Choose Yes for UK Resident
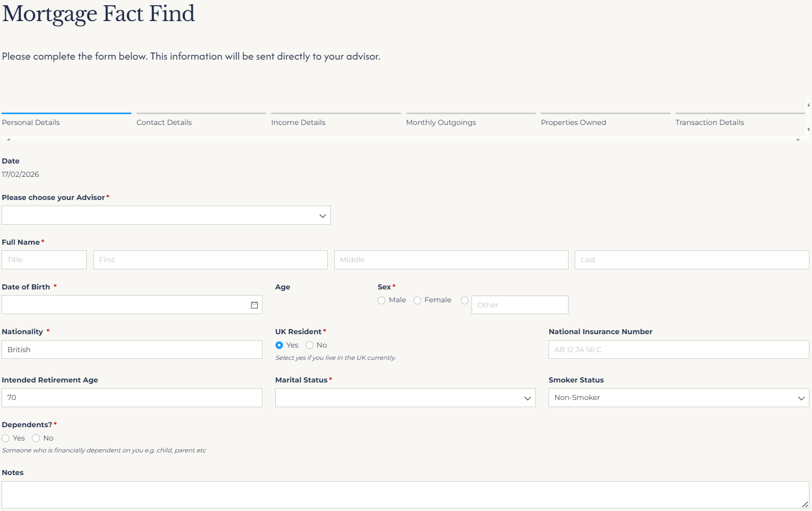This screenshot has height=511, width=812. (x=279, y=345)
